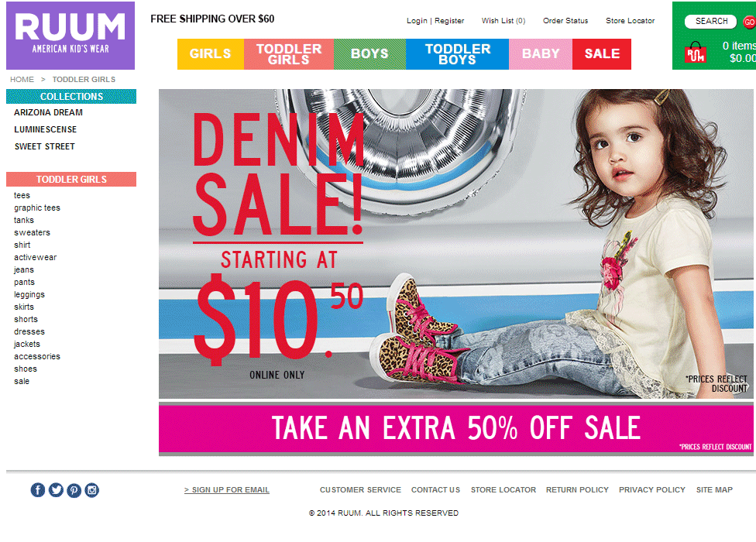The width and height of the screenshot is (756, 542).
Task: Go to the RUUM logo homepage
Action: (70, 36)
